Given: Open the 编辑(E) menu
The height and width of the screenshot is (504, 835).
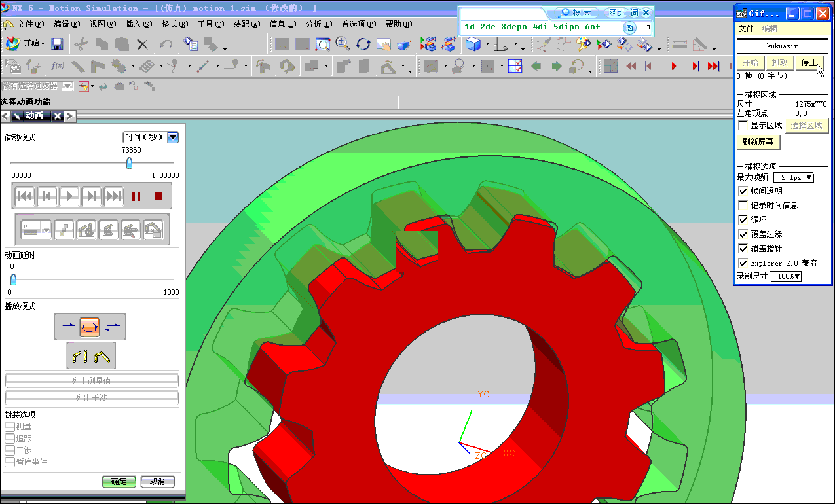Looking at the screenshot, I should point(66,24).
